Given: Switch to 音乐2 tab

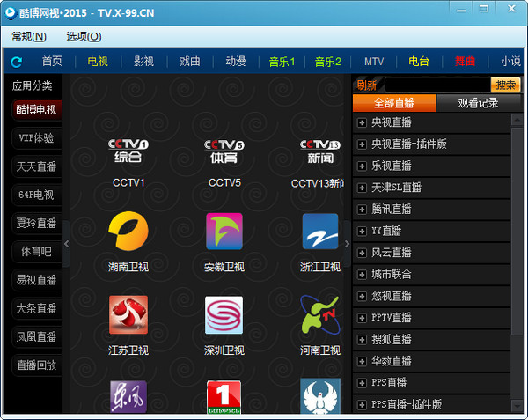Looking at the screenshot, I should pos(328,62).
